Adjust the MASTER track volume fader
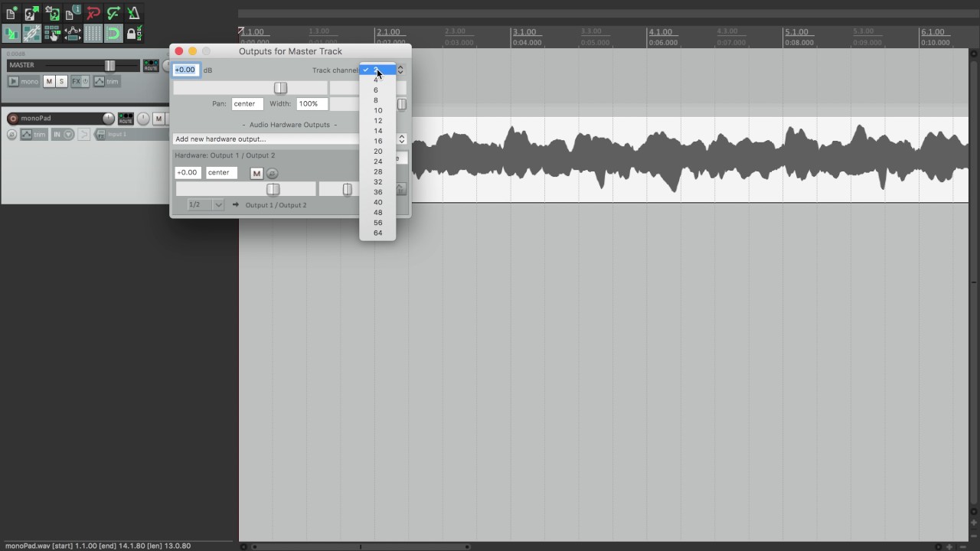Screen dimensions: 980x551 click(110, 66)
